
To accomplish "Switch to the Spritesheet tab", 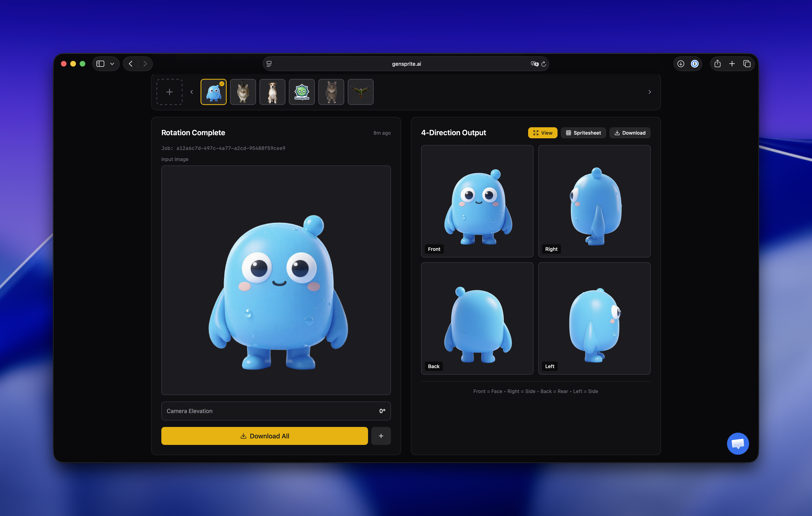I will point(583,133).
